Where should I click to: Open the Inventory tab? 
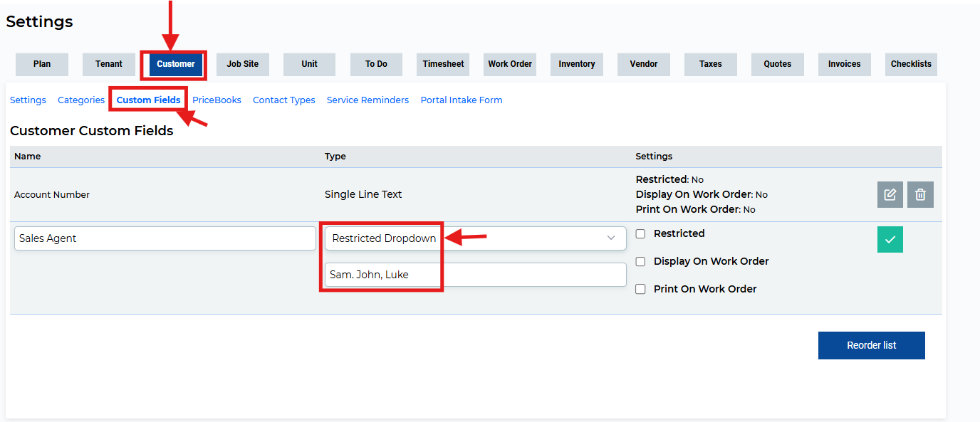pyautogui.click(x=577, y=64)
